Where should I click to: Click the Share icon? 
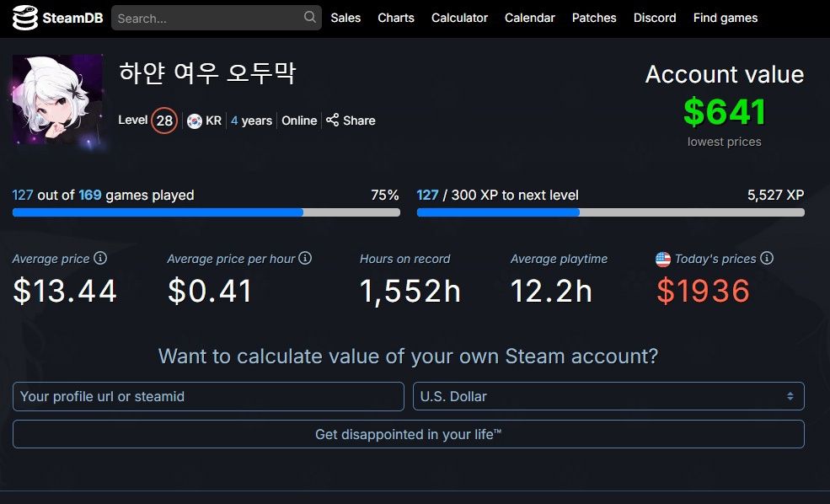[x=333, y=121]
